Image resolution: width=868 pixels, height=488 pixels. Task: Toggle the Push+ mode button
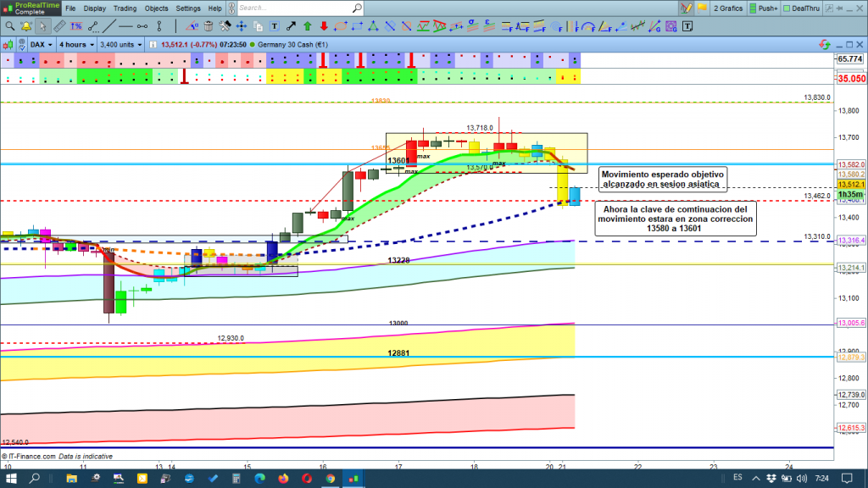(765, 8)
